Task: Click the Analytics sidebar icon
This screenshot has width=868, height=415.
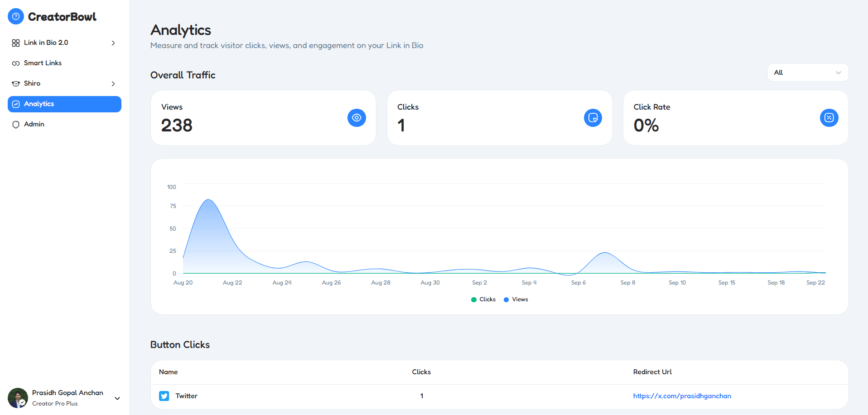Action: click(16, 104)
